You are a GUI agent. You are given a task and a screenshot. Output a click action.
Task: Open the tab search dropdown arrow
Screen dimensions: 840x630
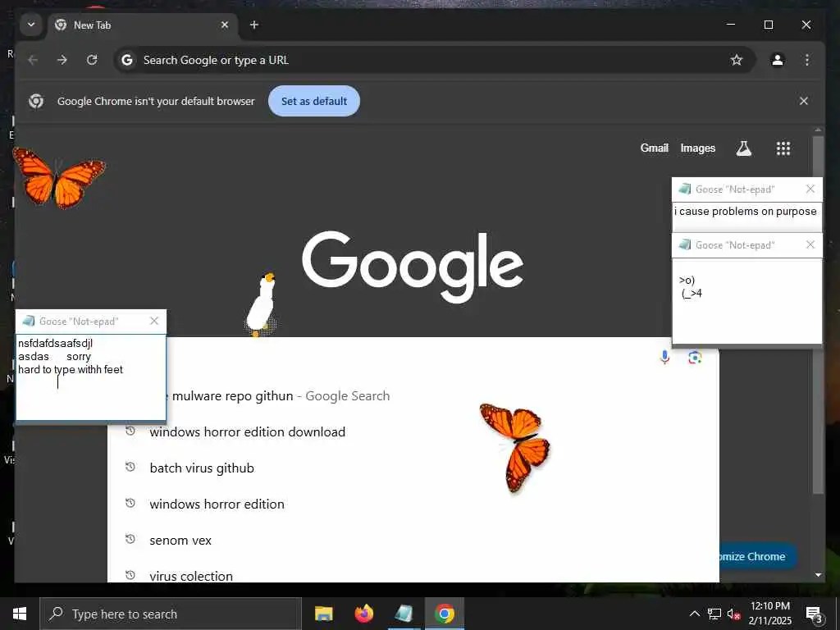click(x=31, y=25)
